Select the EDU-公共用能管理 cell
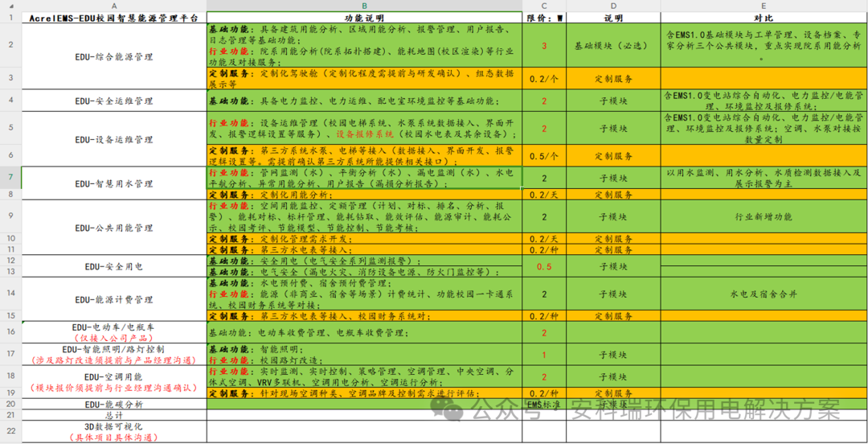This screenshot has height=444, width=868. [114, 228]
